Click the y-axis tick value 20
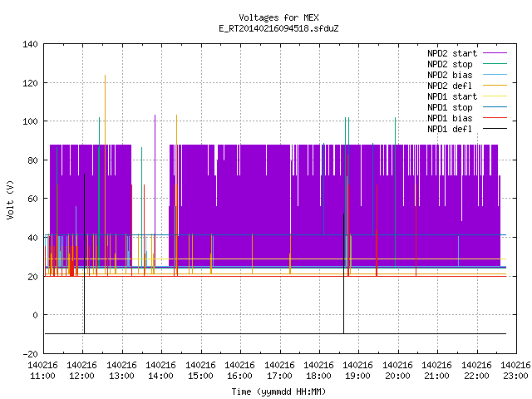532x399 pixels. tap(32, 277)
